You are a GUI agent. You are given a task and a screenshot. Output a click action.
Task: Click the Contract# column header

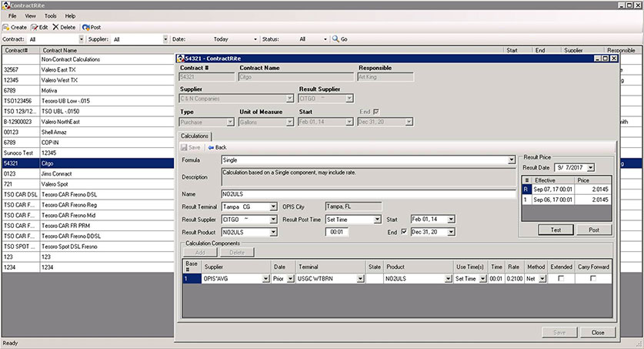point(21,50)
